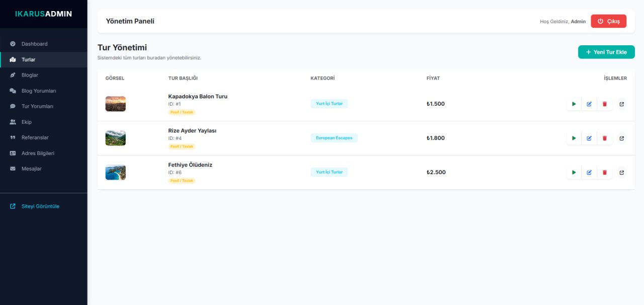Open the Rize Ayder Yaylası thumbnail
This screenshot has height=305, width=644.
tap(116, 138)
